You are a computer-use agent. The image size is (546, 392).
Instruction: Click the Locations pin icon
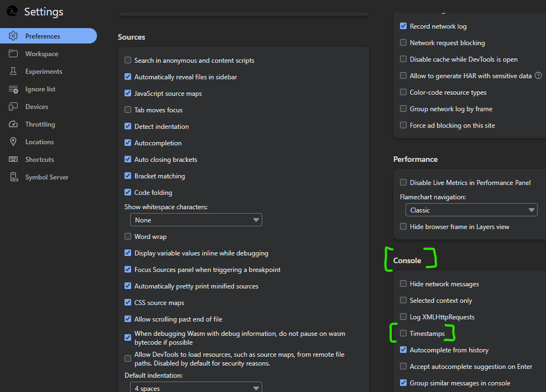tap(13, 141)
